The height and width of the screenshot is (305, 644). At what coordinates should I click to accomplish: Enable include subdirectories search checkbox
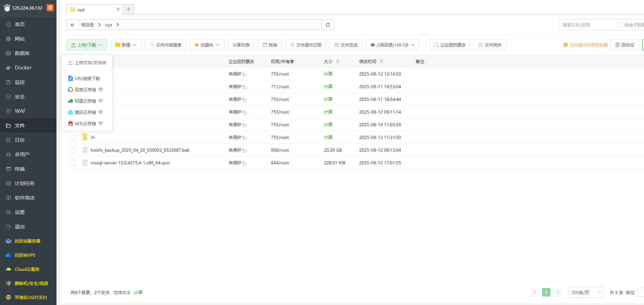(620, 25)
